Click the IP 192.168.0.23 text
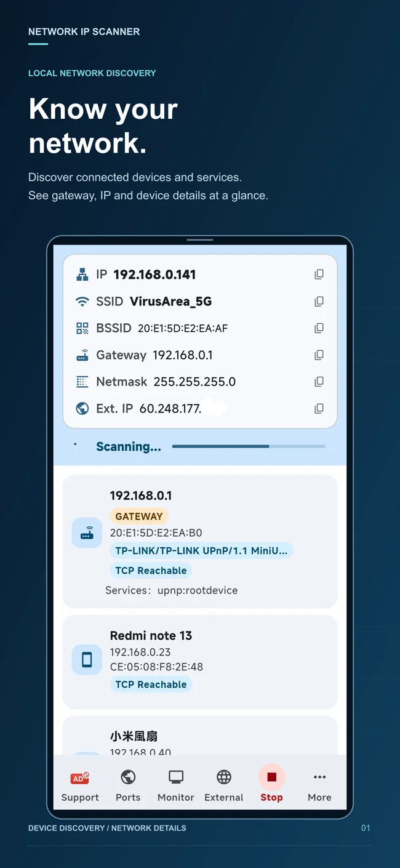Screen dimensions: 400x868 click(140, 652)
